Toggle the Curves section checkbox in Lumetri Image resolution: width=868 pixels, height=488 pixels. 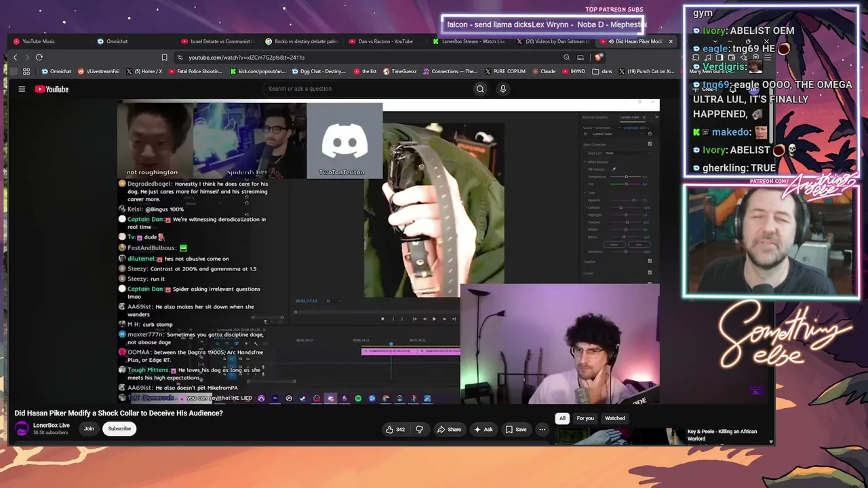point(650,272)
